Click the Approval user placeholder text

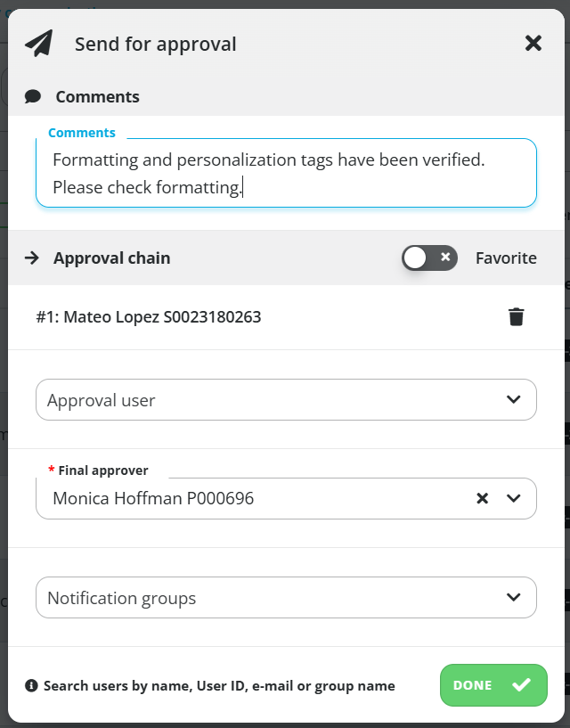coord(102,400)
